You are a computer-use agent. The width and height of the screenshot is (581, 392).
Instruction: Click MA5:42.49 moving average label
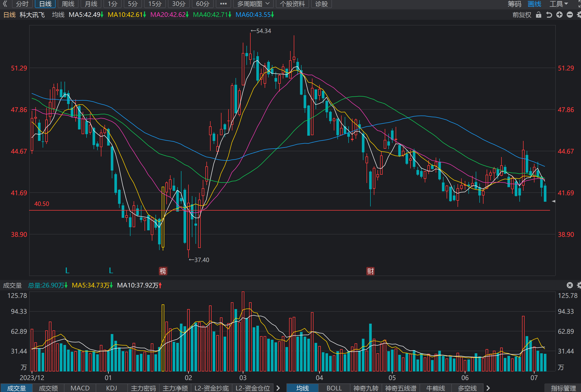click(x=86, y=15)
